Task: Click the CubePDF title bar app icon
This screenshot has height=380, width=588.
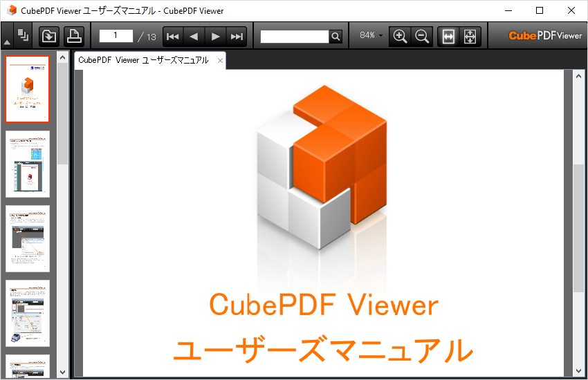Action: pyautogui.click(x=12, y=10)
